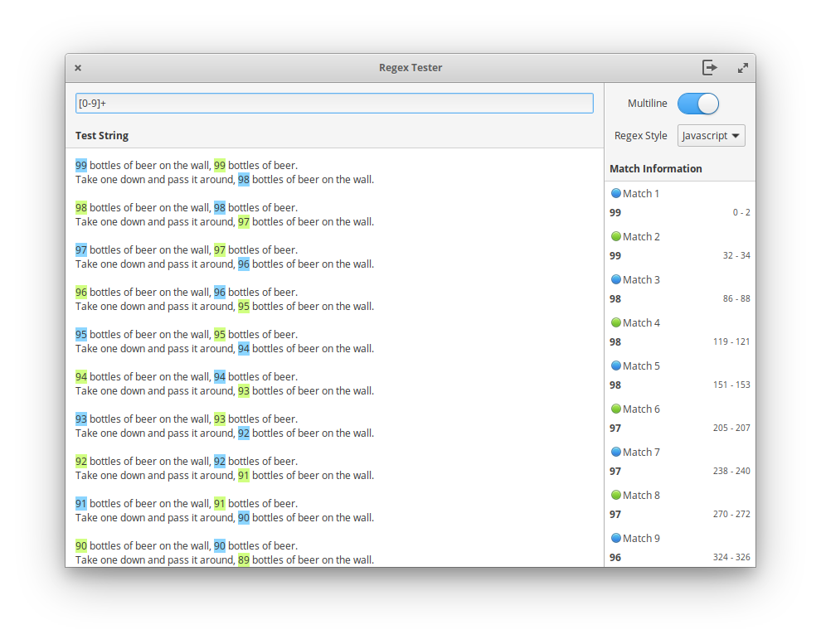Click the Test String heading
The height and width of the screenshot is (644, 821).
click(101, 135)
